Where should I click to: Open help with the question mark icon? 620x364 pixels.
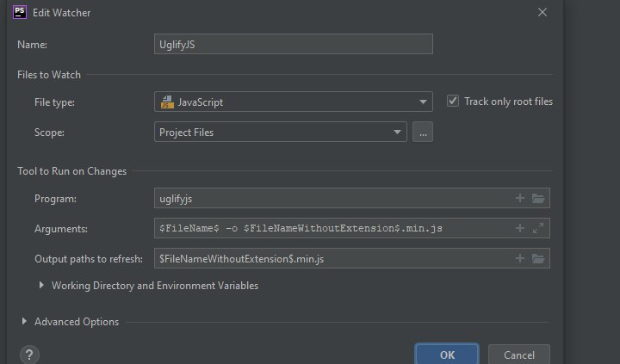pos(29,355)
